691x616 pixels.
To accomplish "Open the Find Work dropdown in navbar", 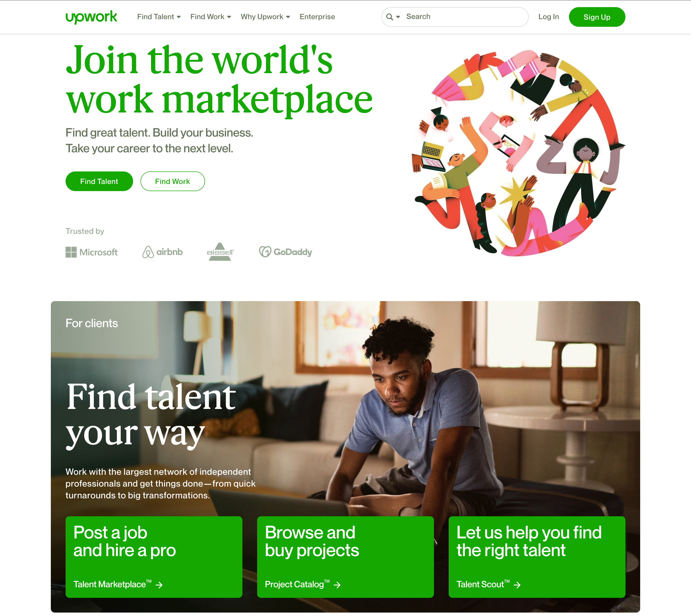I will pos(210,17).
